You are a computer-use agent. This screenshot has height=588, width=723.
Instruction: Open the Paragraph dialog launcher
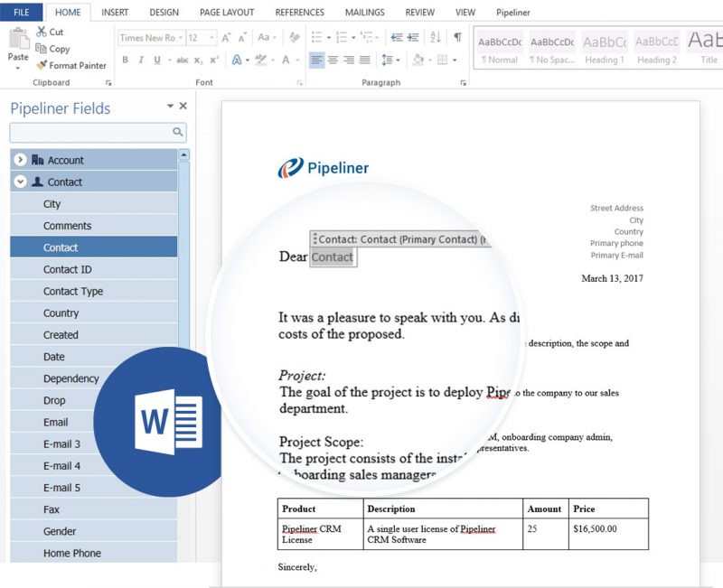click(463, 83)
